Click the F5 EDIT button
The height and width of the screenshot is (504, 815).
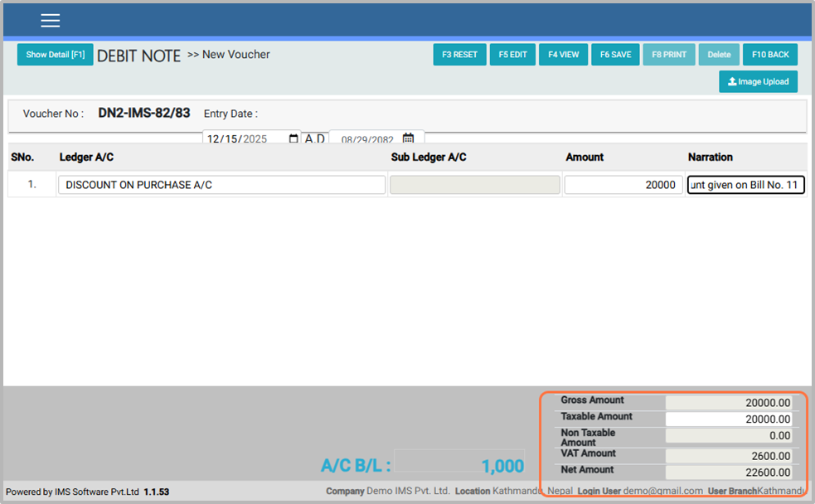click(512, 55)
